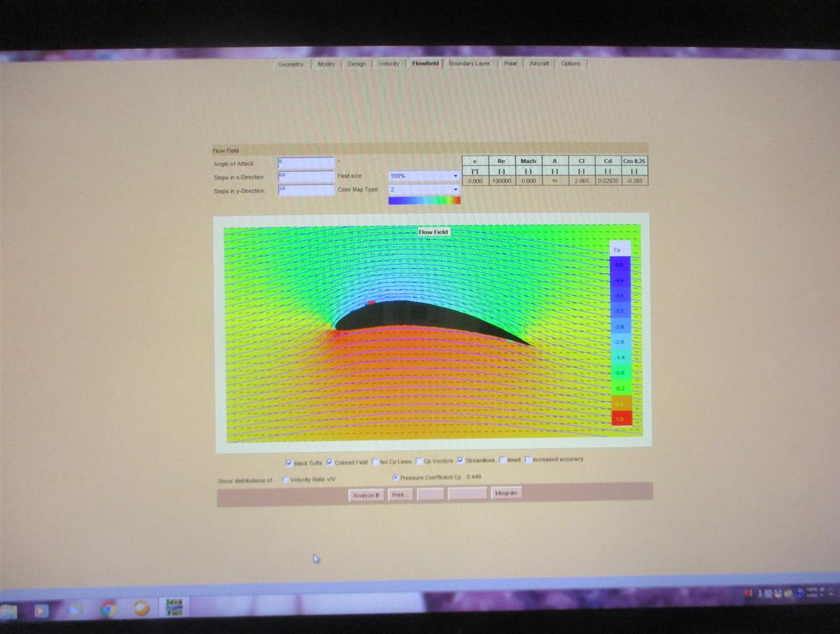Check the timed option
This screenshot has width=840, height=634.
pos(503,460)
